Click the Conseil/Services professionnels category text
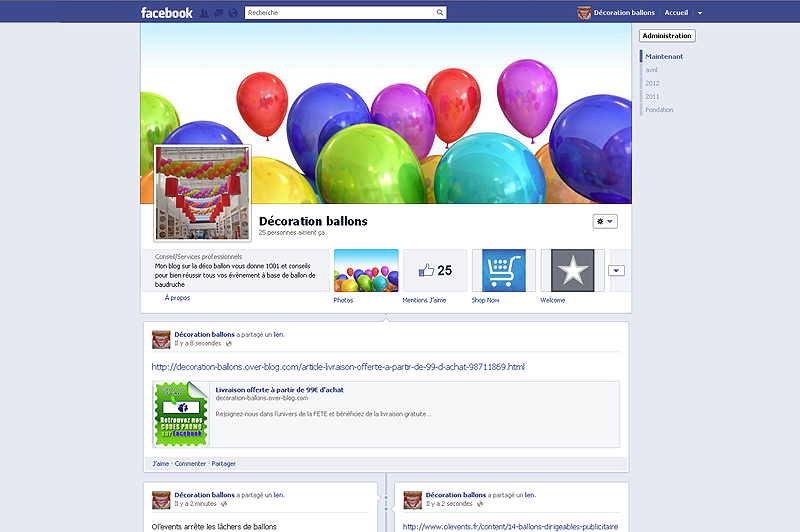 (x=198, y=257)
